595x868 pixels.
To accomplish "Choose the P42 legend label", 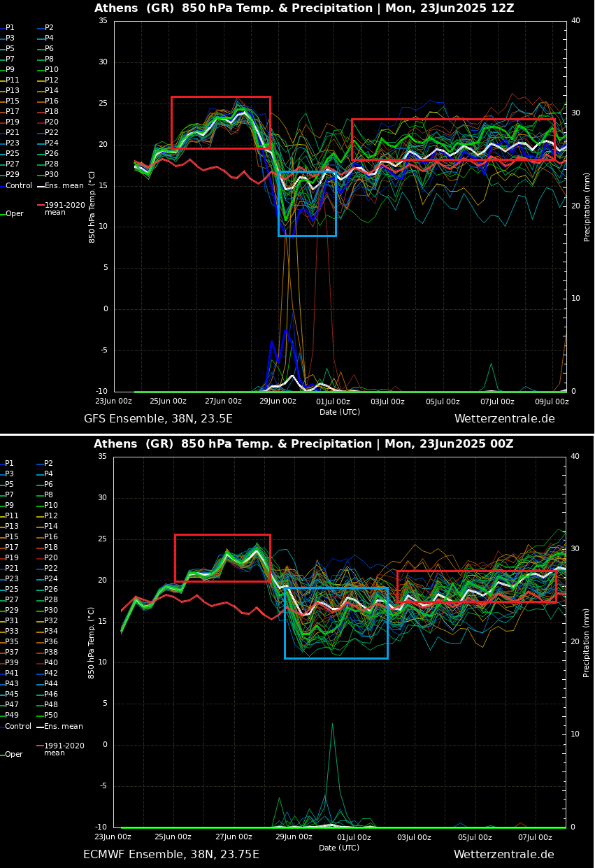I will tap(51, 674).
